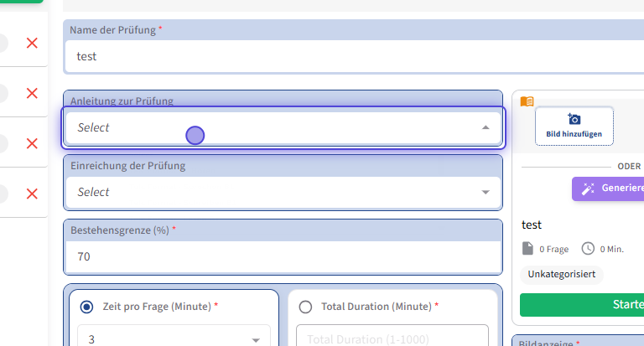Image resolution: width=644 pixels, height=346 pixels.
Task: Click the orange open book icon
Action: tap(527, 101)
